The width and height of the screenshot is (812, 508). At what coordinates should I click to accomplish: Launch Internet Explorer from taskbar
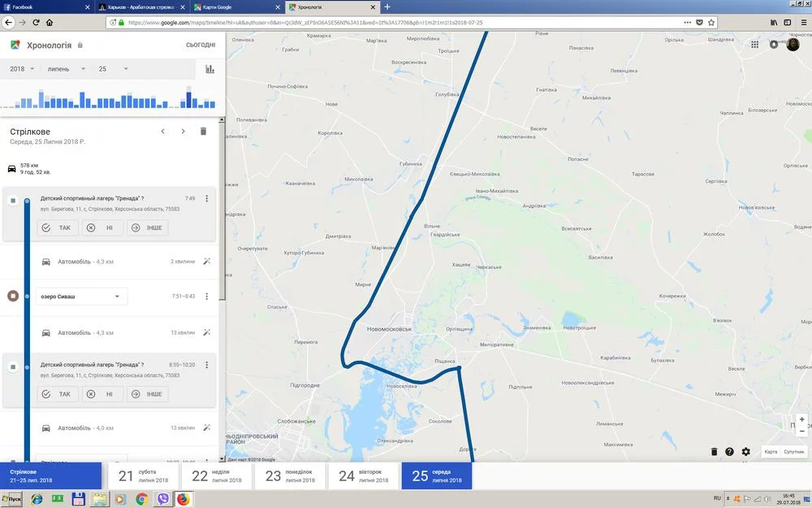(37, 499)
